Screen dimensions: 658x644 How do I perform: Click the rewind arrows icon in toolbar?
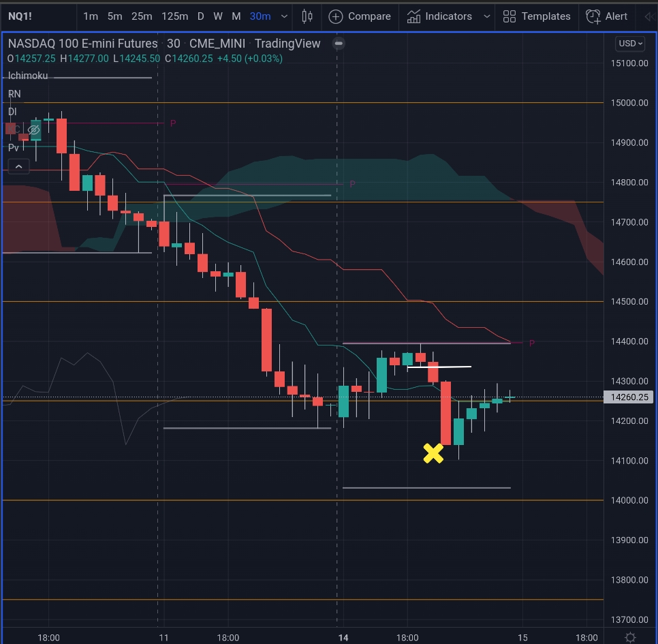point(650,17)
